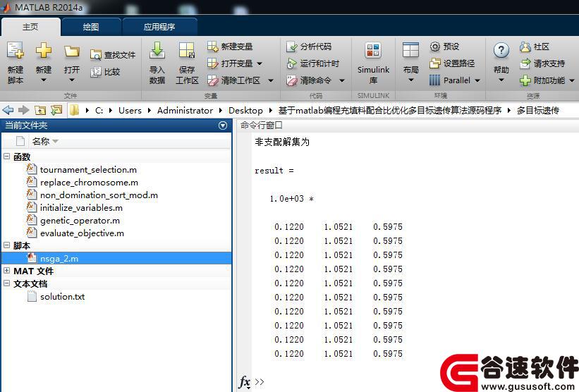
Task: Open Preferences (预设)
Action: 444,47
